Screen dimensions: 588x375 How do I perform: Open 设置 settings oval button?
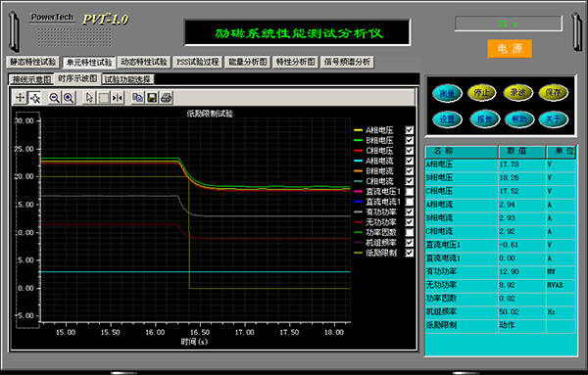pyautogui.click(x=447, y=119)
